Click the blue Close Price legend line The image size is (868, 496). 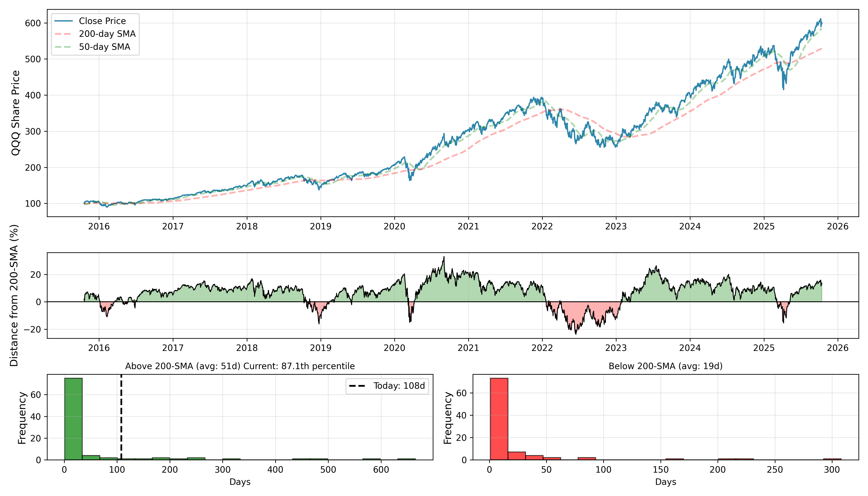tap(64, 21)
